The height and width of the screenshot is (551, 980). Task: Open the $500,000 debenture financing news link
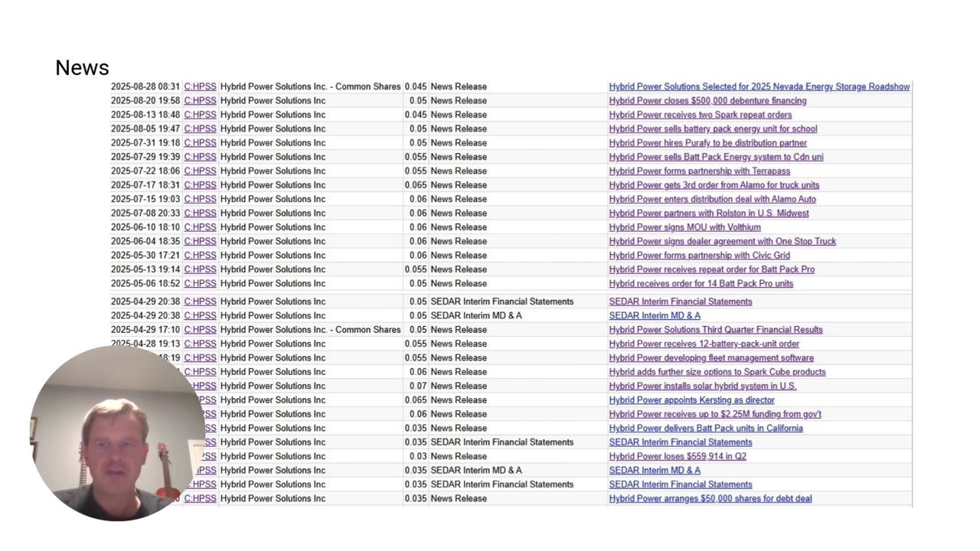point(707,100)
